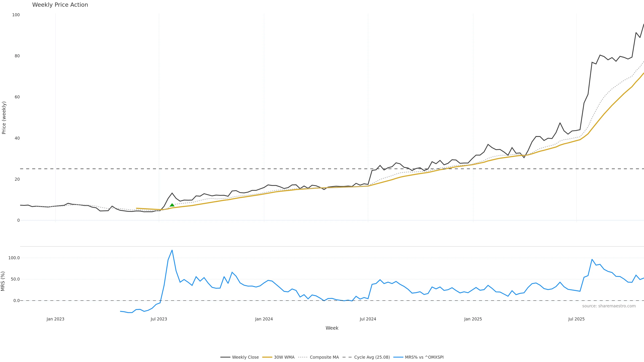Click the blue MRS% legend line swatch
Screen dimensions: 644x362
(x=398, y=357)
